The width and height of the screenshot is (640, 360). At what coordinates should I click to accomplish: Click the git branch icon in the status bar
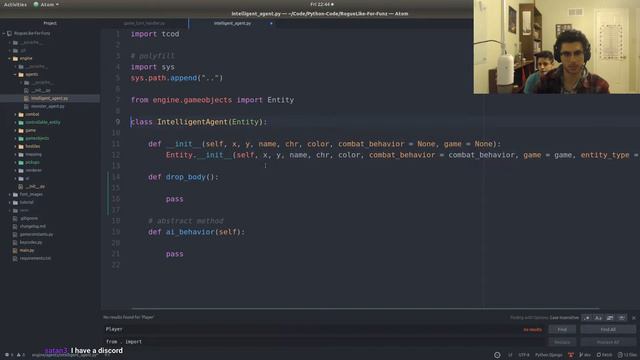[581, 355]
